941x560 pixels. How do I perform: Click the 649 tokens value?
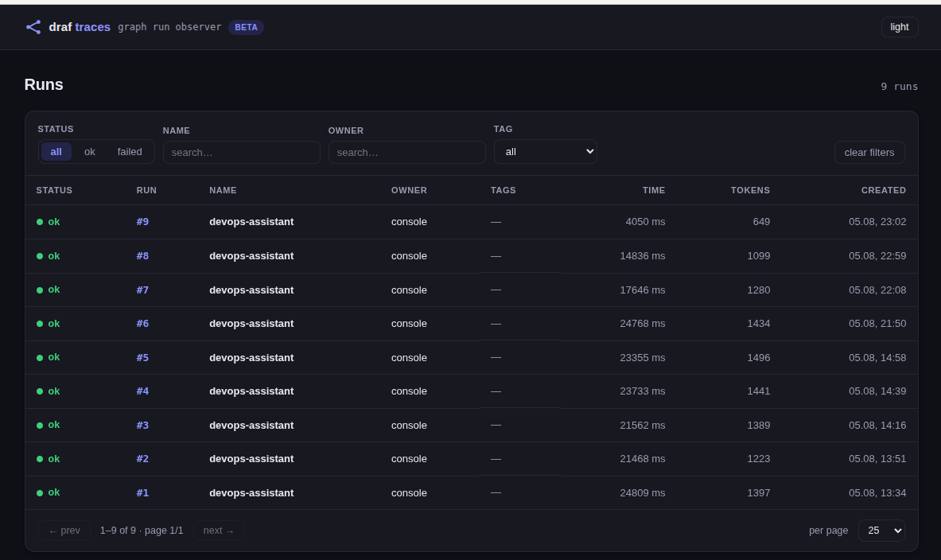(761, 222)
